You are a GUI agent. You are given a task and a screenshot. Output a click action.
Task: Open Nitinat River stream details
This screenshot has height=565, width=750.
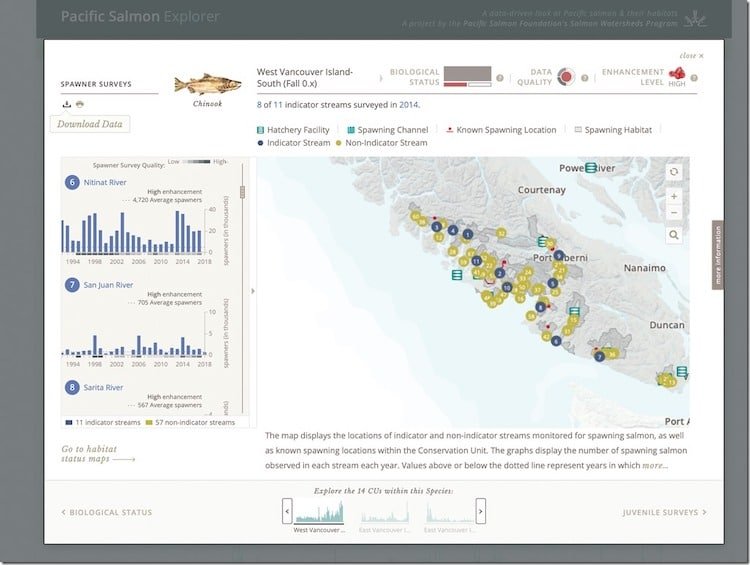pos(105,182)
